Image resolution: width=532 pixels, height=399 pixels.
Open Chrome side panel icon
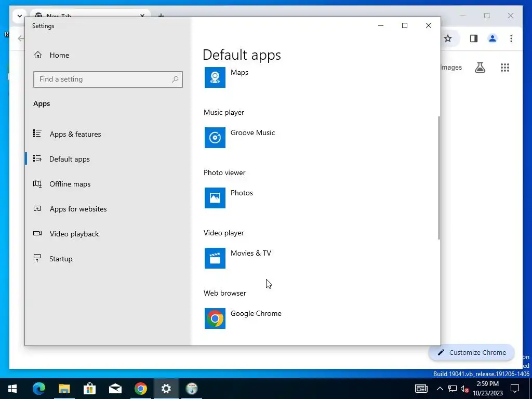(x=474, y=38)
